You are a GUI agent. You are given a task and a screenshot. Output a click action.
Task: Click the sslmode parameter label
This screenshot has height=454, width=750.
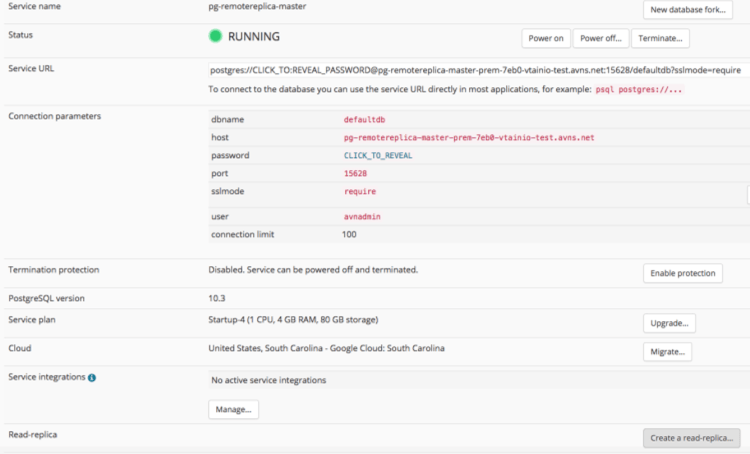point(228,191)
